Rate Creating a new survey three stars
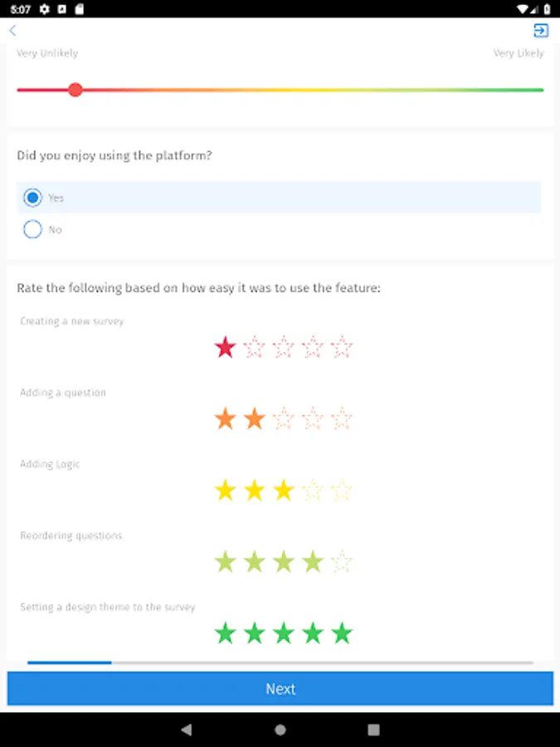The width and height of the screenshot is (560, 747). 284,347
